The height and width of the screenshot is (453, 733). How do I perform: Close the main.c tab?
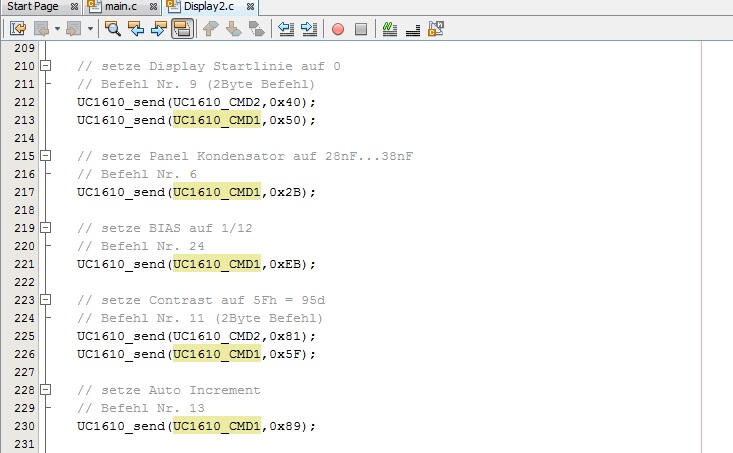click(x=153, y=7)
